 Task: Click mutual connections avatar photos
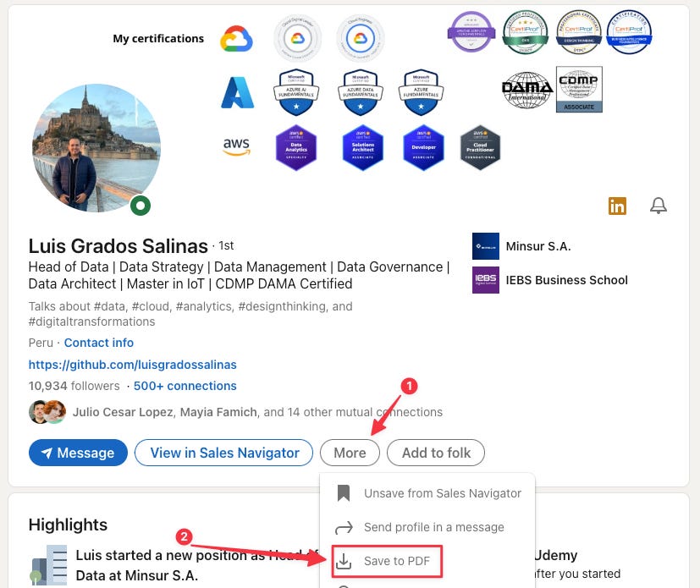(47, 412)
